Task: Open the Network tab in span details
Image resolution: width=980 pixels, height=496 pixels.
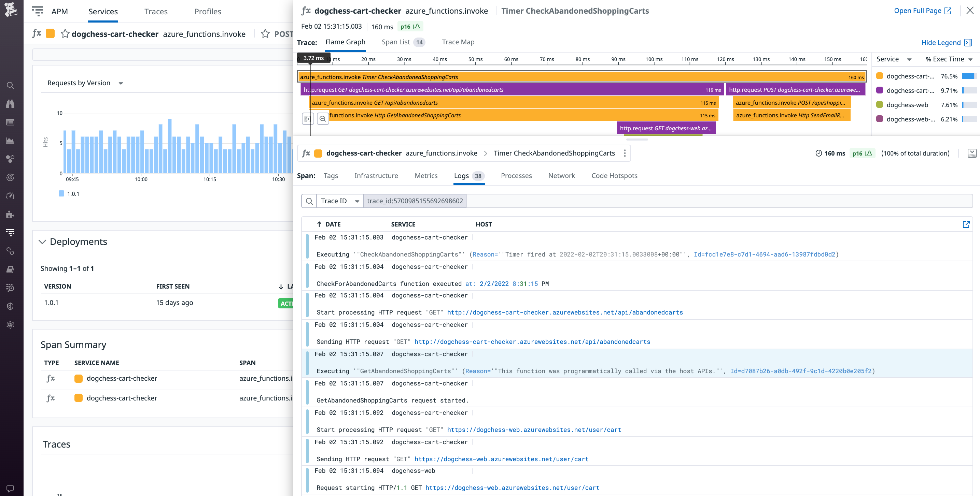Action: click(561, 176)
